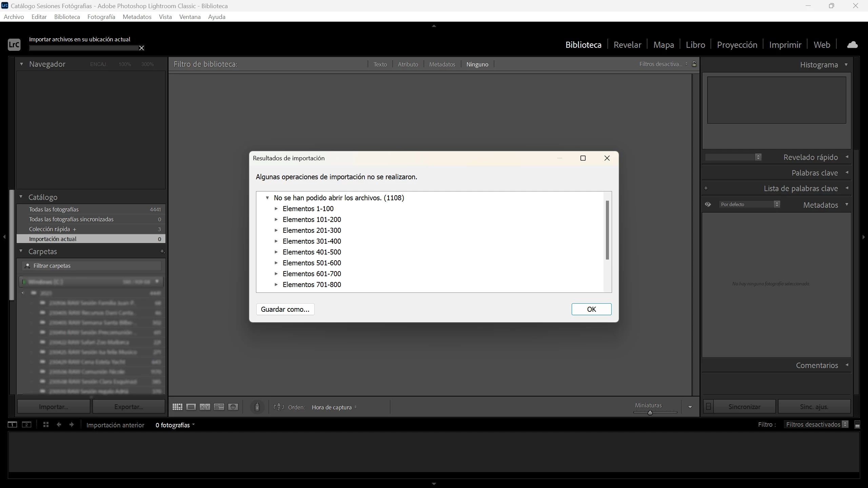Click Guardar como... button

(285, 309)
